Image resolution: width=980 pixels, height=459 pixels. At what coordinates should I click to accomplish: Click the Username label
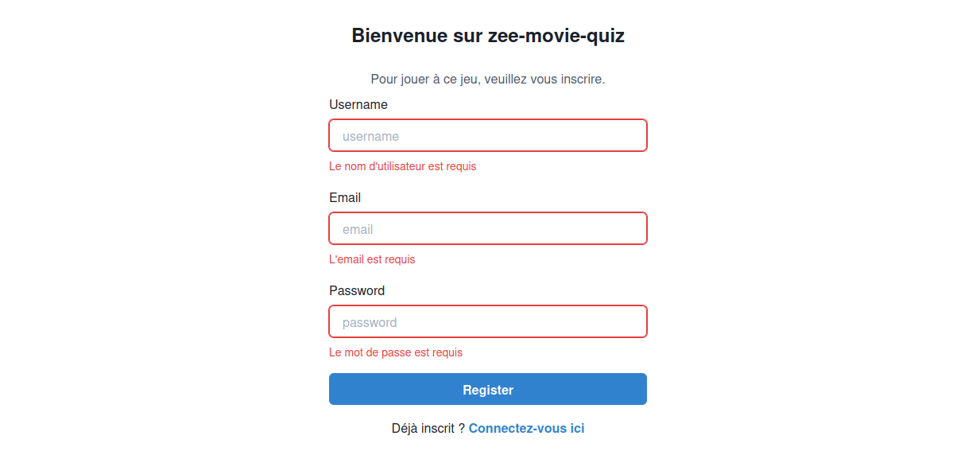358,104
